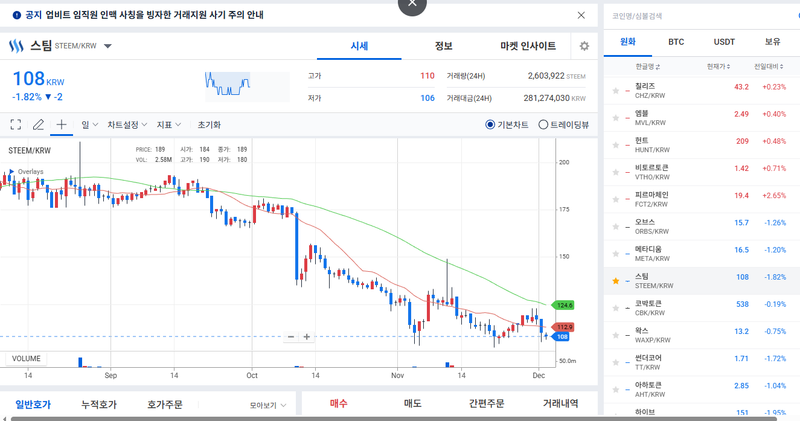The height and width of the screenshot is (421, 800).
Task: Favorite the CHZ/KRW coin star
Action: click(x=616, y=89)
